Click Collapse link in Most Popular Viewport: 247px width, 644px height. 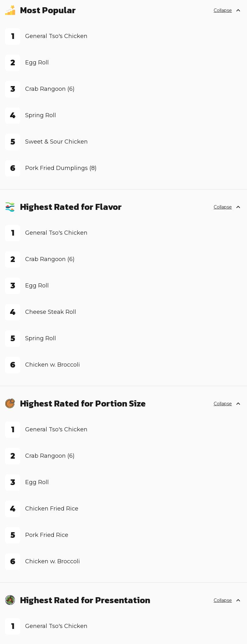(223, 10)
